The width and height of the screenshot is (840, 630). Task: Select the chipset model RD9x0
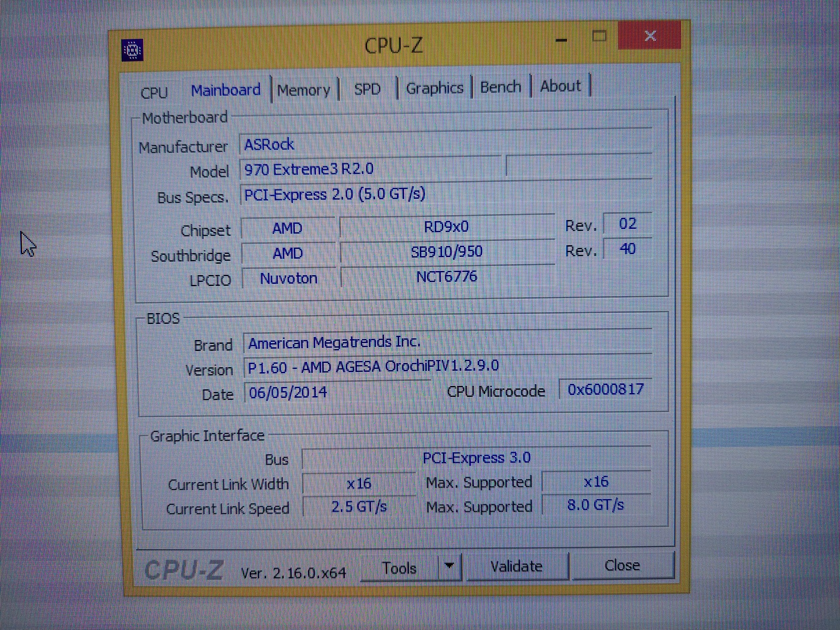click(x=447, y=227)
